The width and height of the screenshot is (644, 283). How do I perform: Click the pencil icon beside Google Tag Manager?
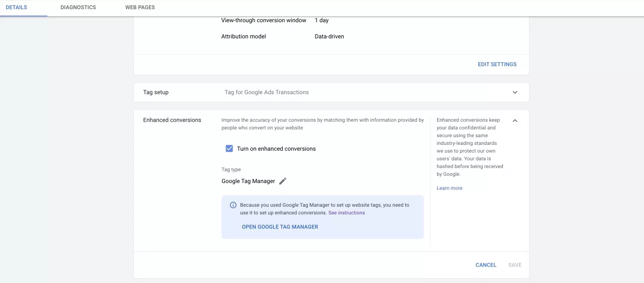tap(283, 181)
